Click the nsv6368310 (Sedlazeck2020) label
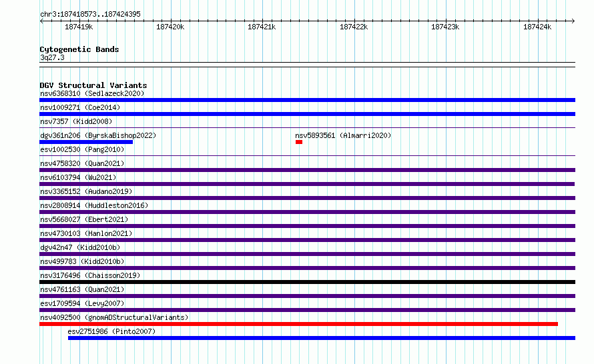This screenshot has width=594, height=364. coord(92,93)
